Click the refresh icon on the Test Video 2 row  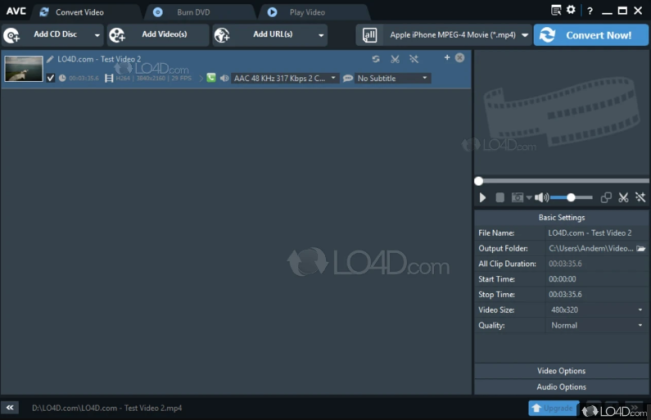click(376, 59)
